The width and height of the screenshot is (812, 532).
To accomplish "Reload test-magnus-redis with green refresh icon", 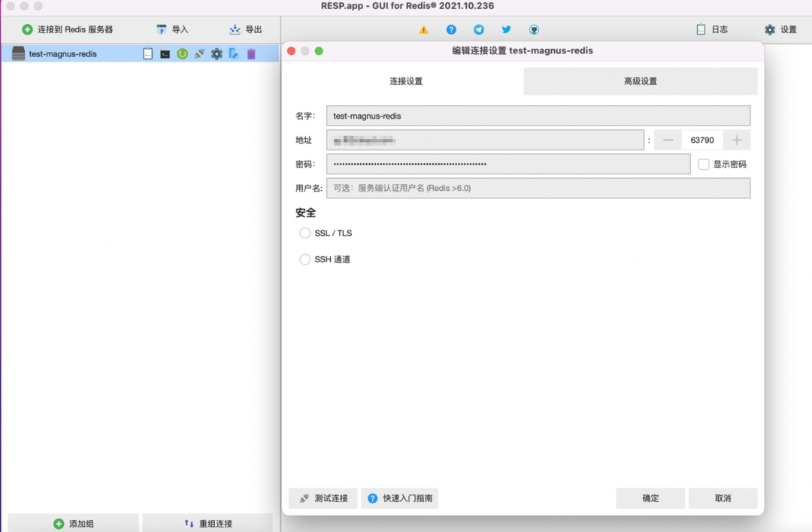I will click(x=182, y=54).
